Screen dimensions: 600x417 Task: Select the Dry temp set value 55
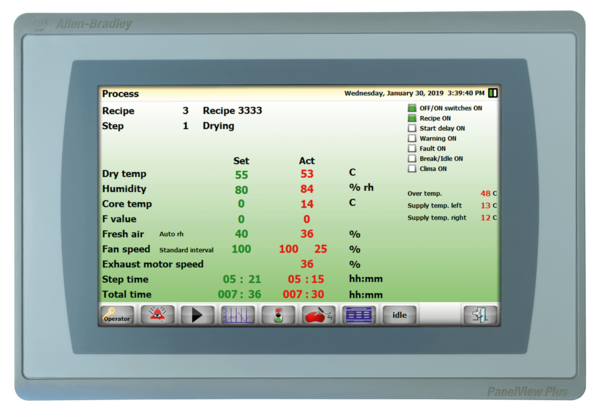(x=241, y=174)
